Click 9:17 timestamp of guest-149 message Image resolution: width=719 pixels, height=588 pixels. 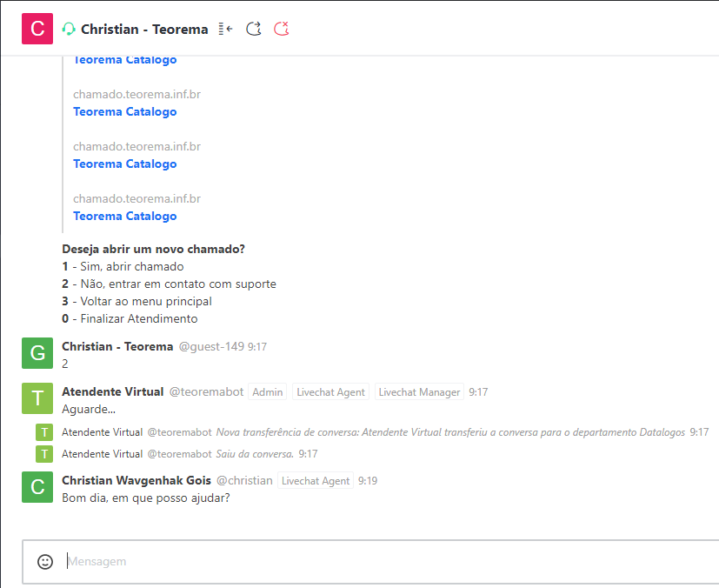point(257,347)
